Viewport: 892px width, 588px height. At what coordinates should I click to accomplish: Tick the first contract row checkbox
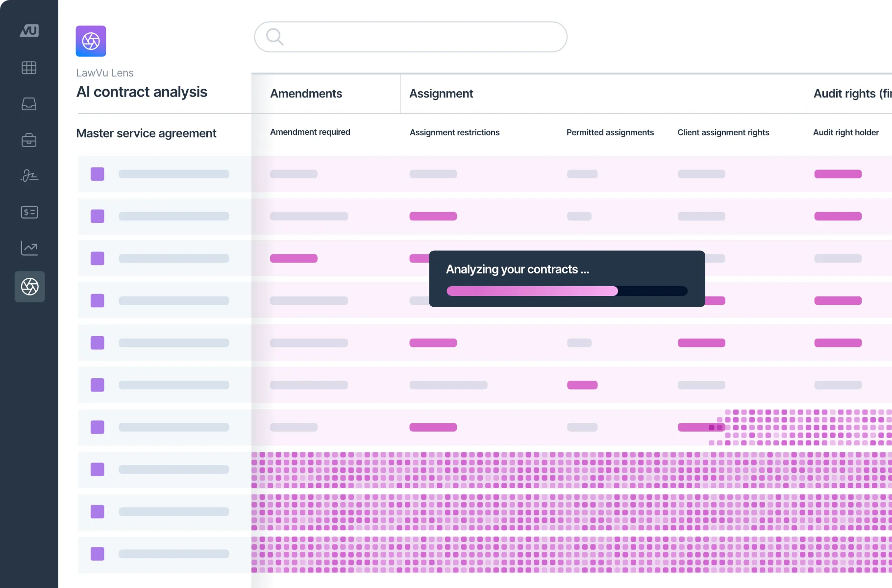97,174
